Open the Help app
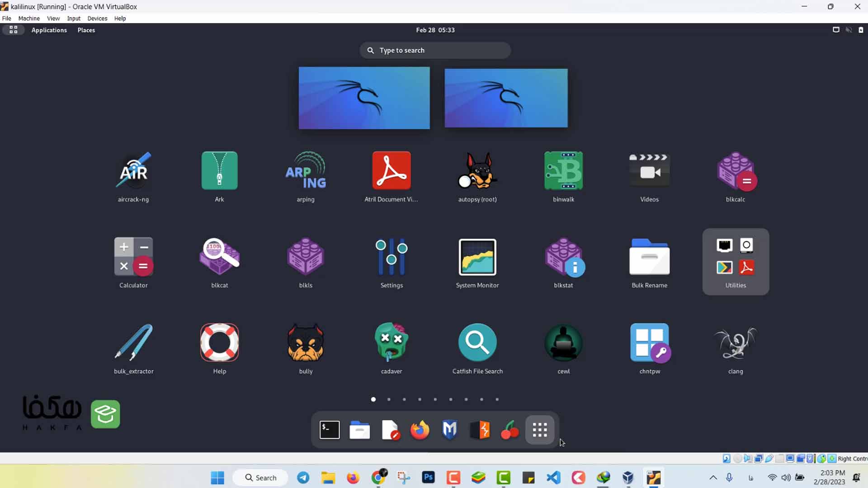 point(219,349)
